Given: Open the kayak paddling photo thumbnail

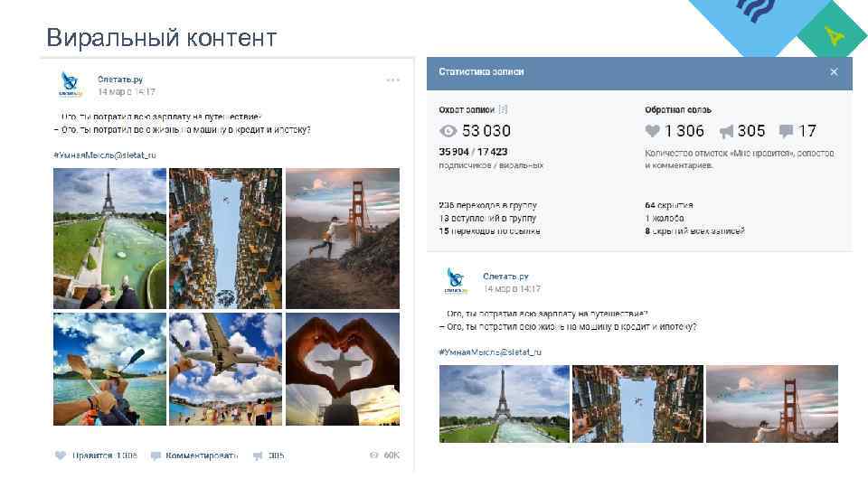Looking at the screenshot, I should 109,369.
